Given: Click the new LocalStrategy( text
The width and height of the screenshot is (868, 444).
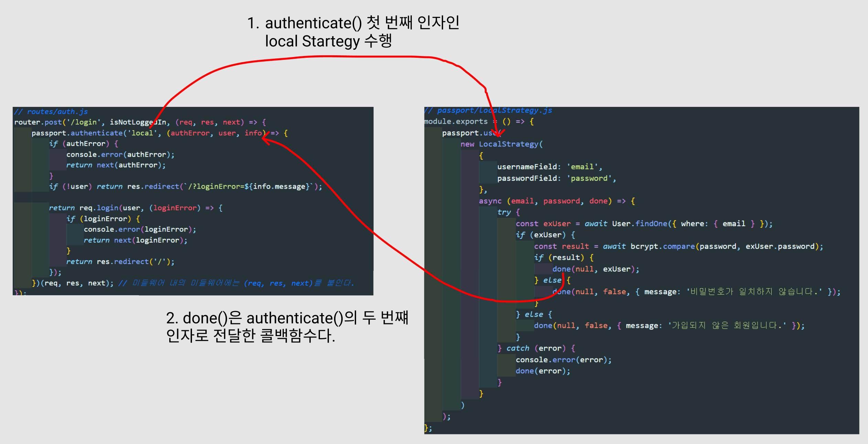Looking at the screenshot, I should 502,144.
